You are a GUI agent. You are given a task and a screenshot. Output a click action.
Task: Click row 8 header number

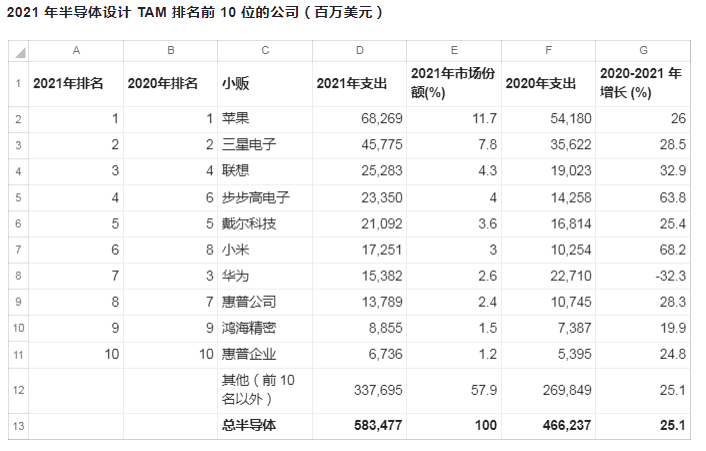19,273
